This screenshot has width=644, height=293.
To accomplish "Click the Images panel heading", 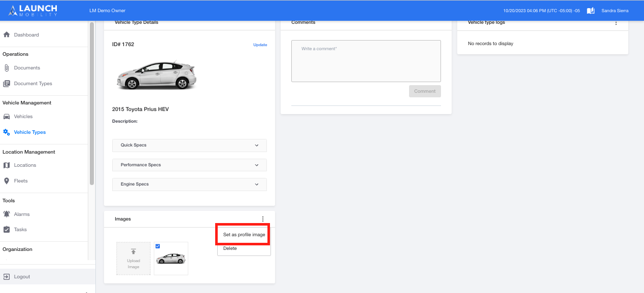I will (123, 219).
